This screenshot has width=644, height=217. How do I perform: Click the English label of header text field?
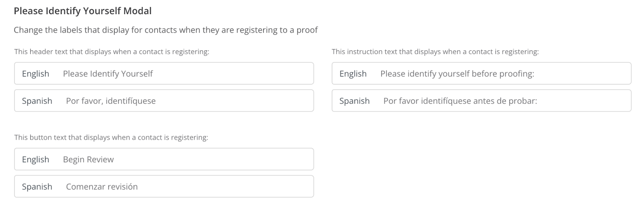click(x=35, y=74)
